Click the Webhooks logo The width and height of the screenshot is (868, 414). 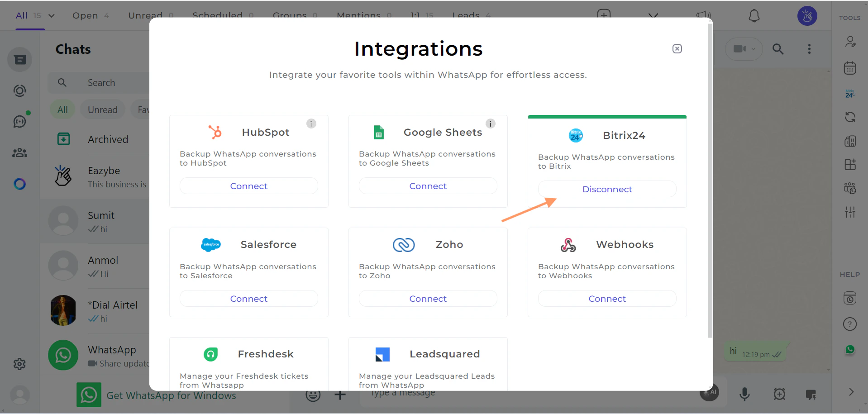point(568,245)
